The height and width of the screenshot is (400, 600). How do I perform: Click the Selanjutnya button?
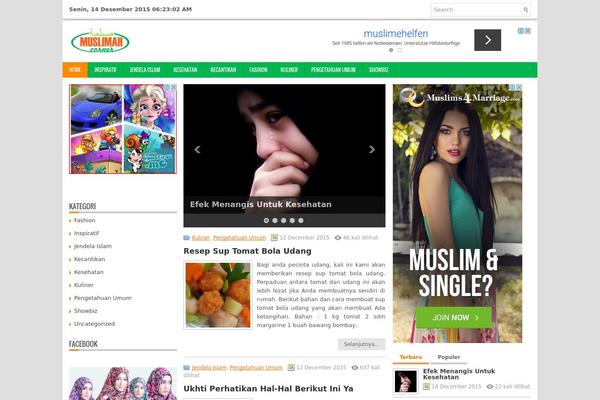tap(362, 344)
